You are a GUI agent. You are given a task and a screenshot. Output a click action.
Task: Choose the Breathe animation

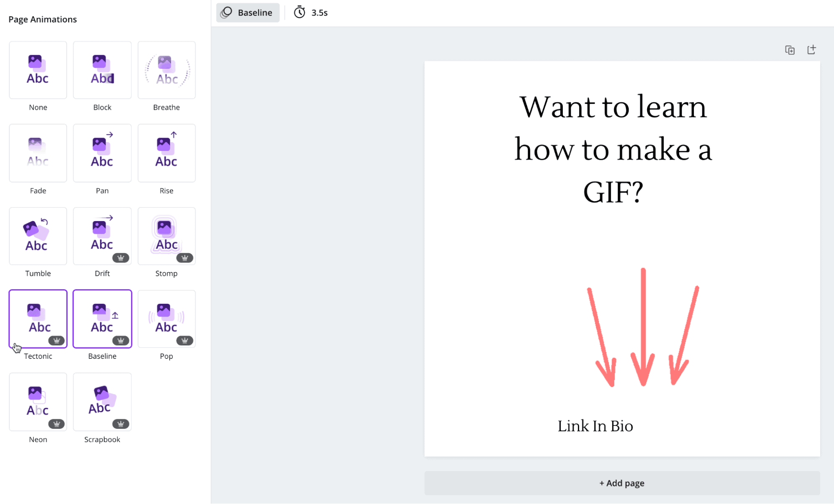click(166, 70)
